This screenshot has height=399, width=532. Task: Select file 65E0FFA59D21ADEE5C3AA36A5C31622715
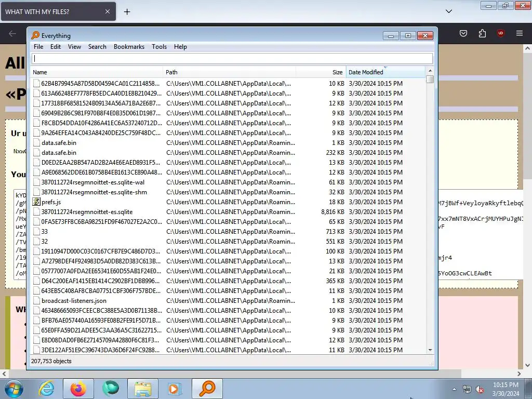click(101, 330)
